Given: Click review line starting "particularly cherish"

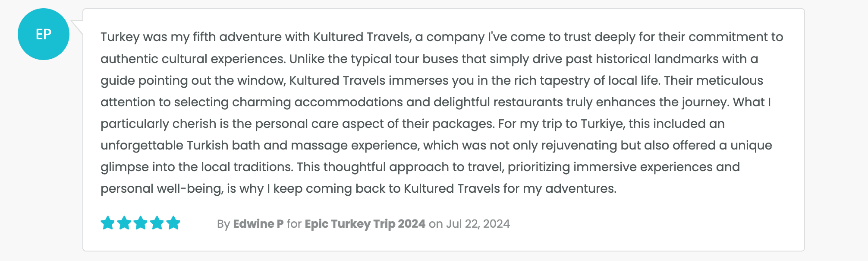Looking at the screenshot, I should pos(412,124).
